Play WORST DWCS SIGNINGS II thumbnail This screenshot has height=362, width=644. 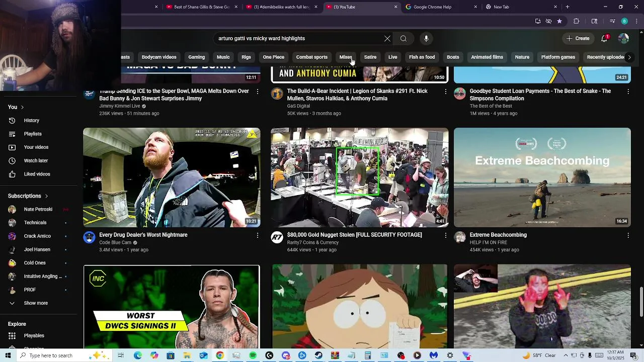click(x=172, y=307)
